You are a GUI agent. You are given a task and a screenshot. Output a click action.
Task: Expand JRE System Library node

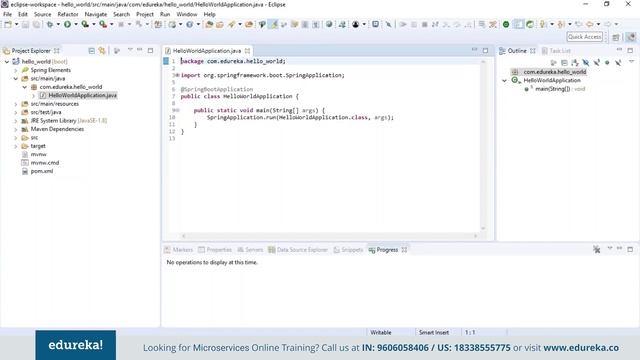click(x=16, y=121)
